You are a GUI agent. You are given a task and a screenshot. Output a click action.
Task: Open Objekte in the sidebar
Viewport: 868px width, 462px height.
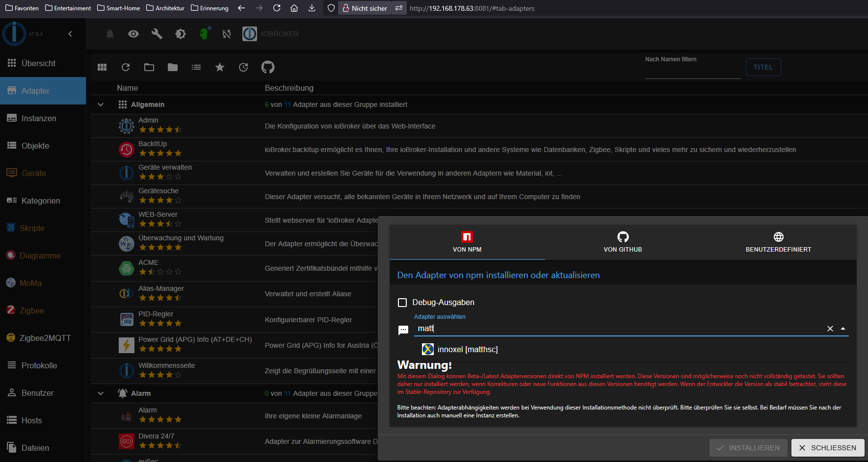pos(43,146)
